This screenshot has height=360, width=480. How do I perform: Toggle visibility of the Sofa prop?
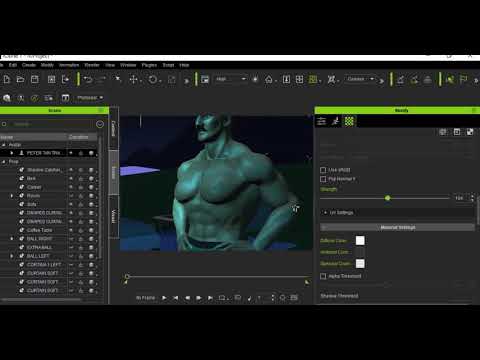(71, 204)
